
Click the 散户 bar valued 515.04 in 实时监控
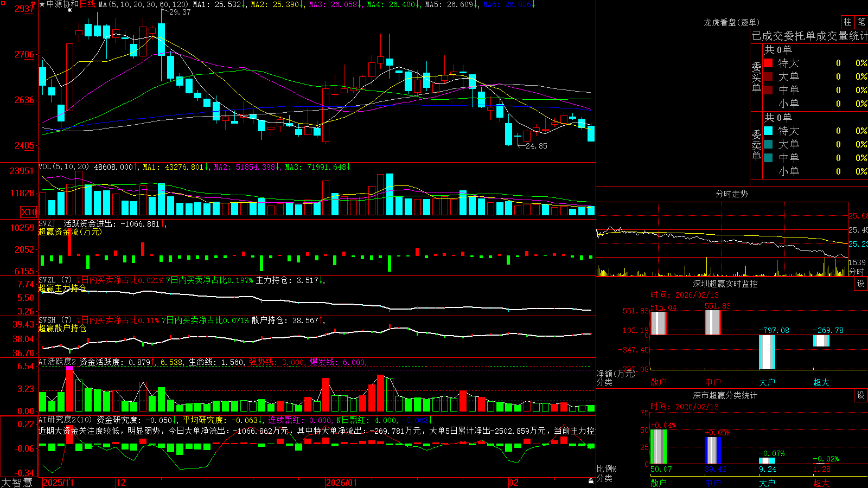point(659,323)
